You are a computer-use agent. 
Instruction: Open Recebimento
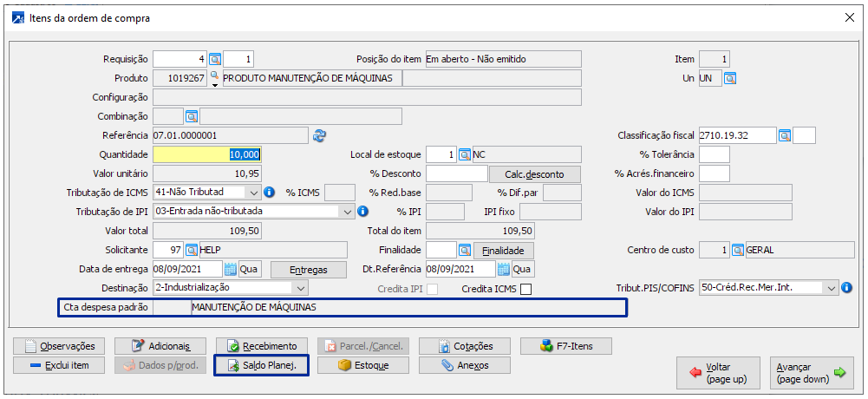point(262,346)
